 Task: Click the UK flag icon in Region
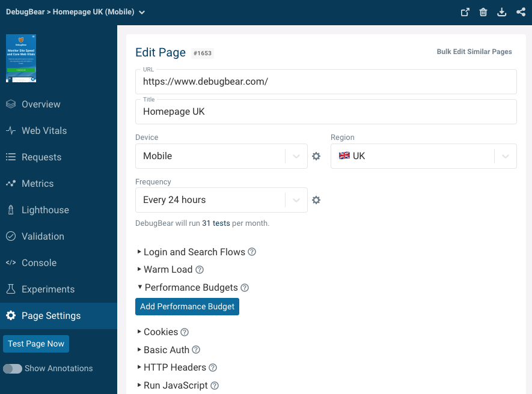click(x=344, y=156)
